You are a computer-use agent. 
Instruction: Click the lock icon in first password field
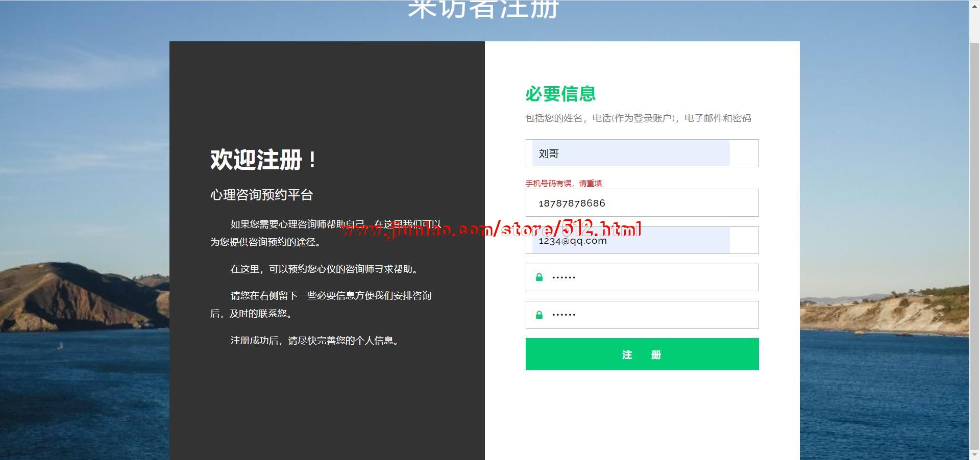[x=539, y=277]
